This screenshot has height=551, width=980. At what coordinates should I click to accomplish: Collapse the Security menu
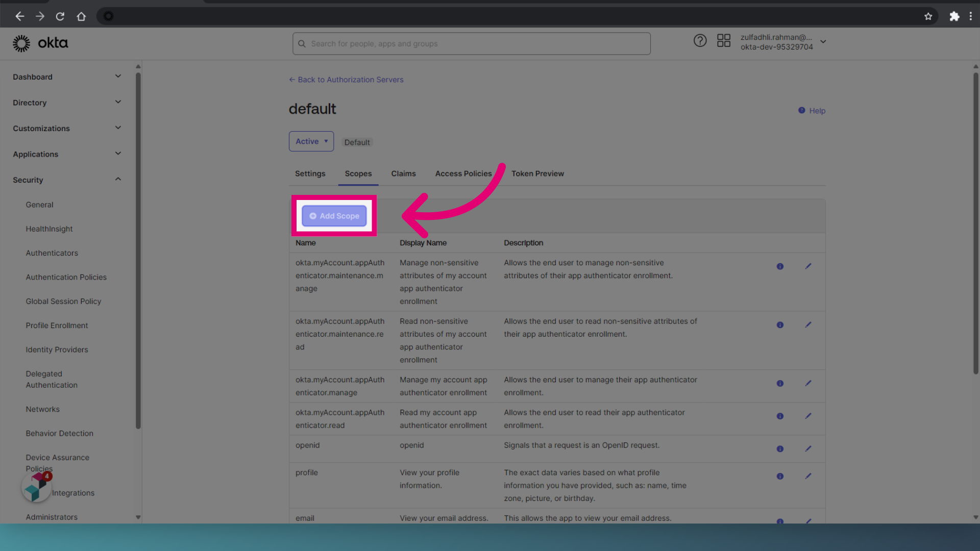pyautogui.click(x=67, y=180)
